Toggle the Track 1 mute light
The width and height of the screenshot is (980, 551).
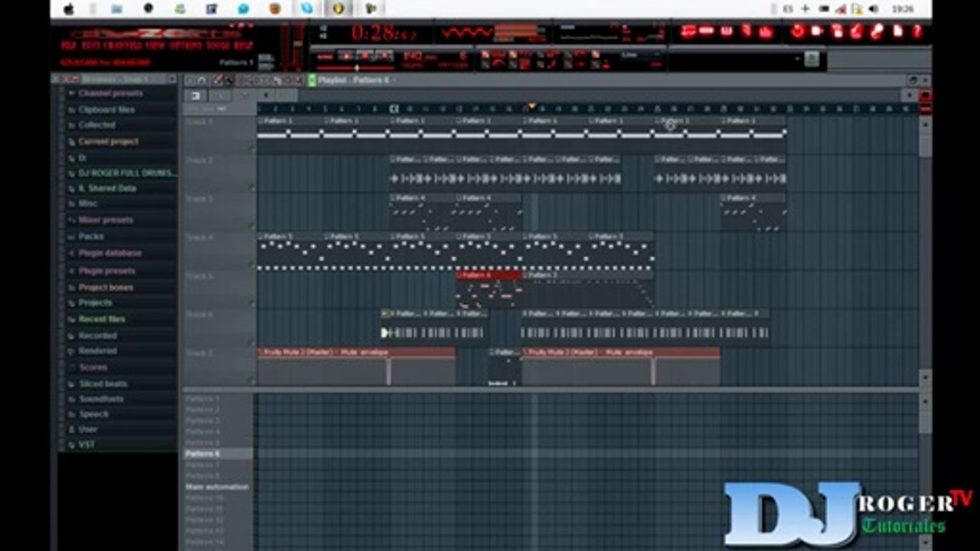coord(253,149)
